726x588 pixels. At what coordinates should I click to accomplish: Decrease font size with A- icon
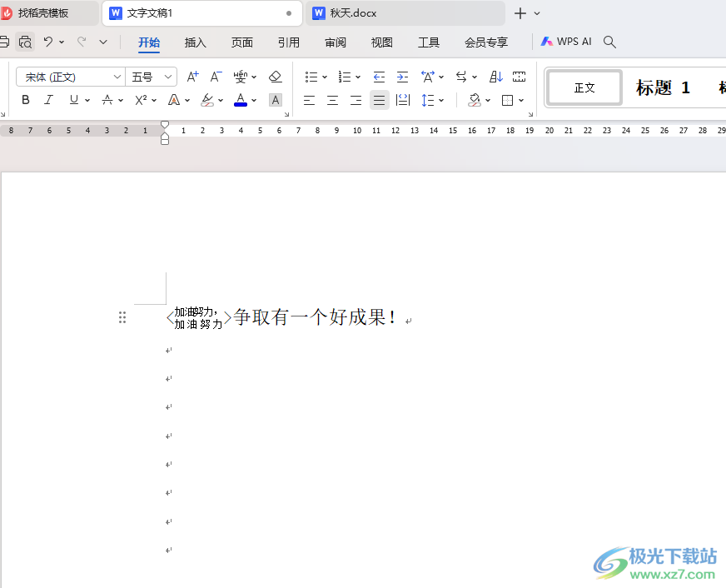(216, 77)
